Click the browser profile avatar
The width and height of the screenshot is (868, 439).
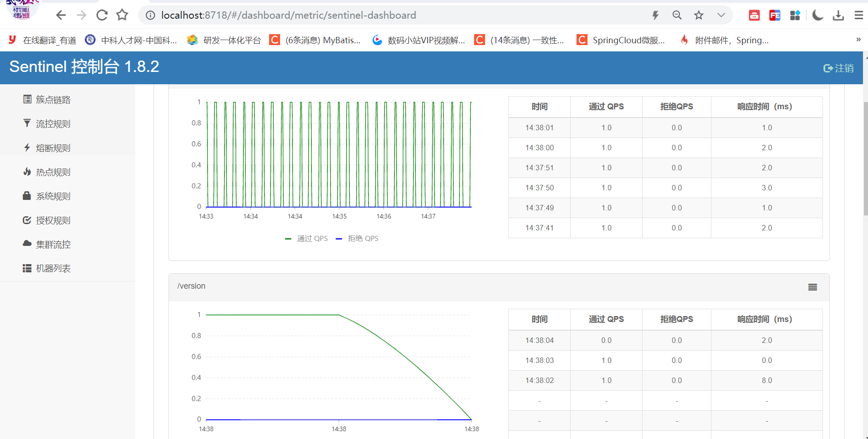click(x=21, y=10)
